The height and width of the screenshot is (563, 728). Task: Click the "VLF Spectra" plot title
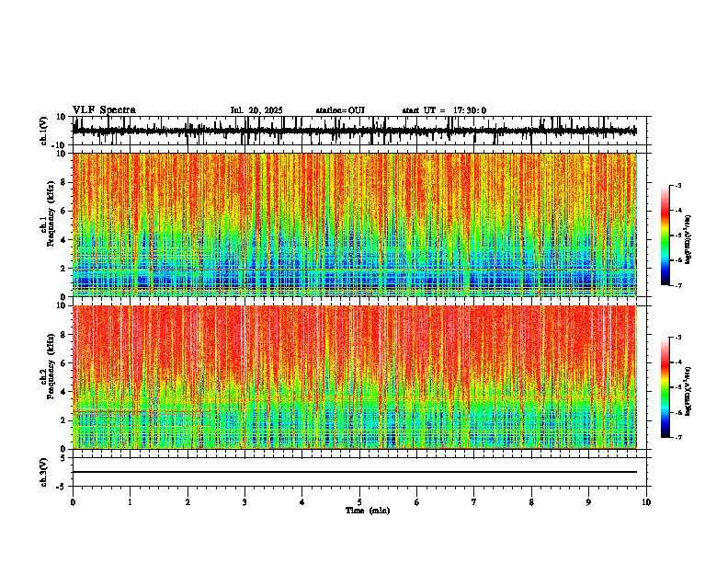pos(104,110)
